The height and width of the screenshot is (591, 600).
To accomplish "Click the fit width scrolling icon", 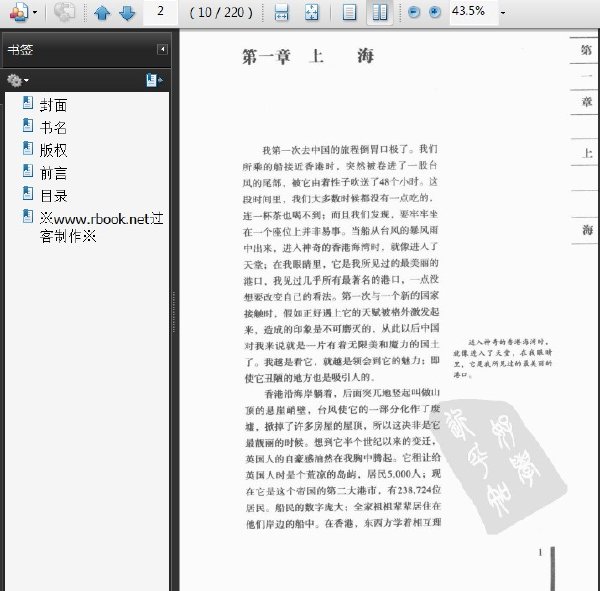I will pos(282,12).
